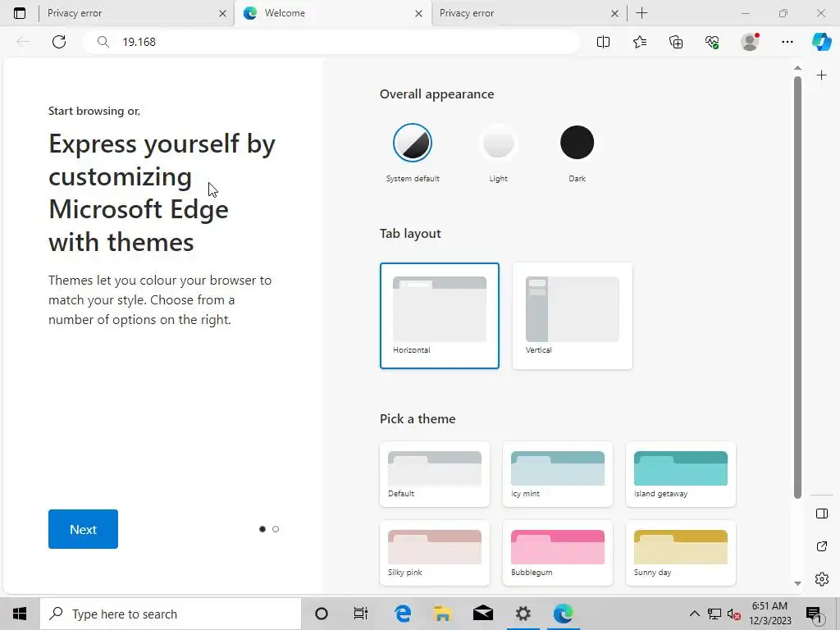Open Mail app from taskbar
This screenshot has height=630, width=840.
482,614
